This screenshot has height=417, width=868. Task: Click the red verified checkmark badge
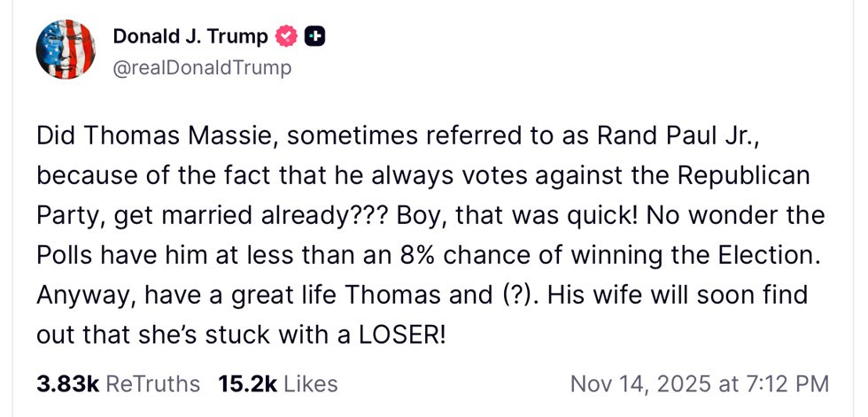pyautogui.click(x=285, y=36)
